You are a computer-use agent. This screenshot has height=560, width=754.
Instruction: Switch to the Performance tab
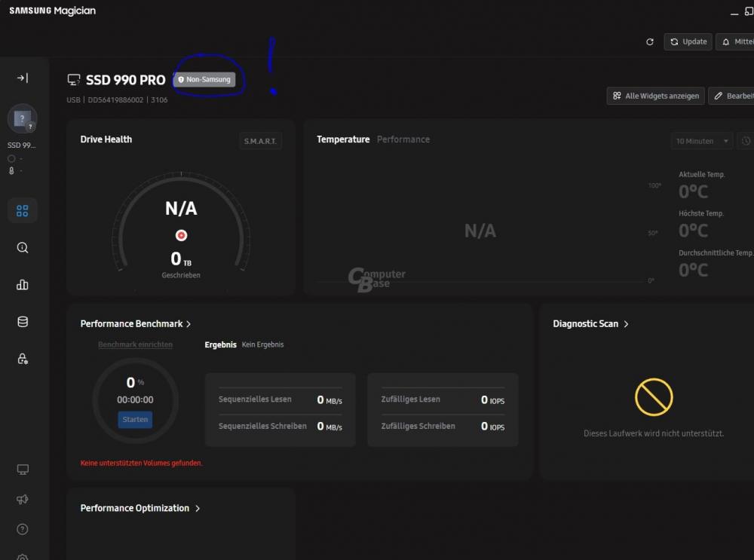pyautogui.click(x=403, y=139)
